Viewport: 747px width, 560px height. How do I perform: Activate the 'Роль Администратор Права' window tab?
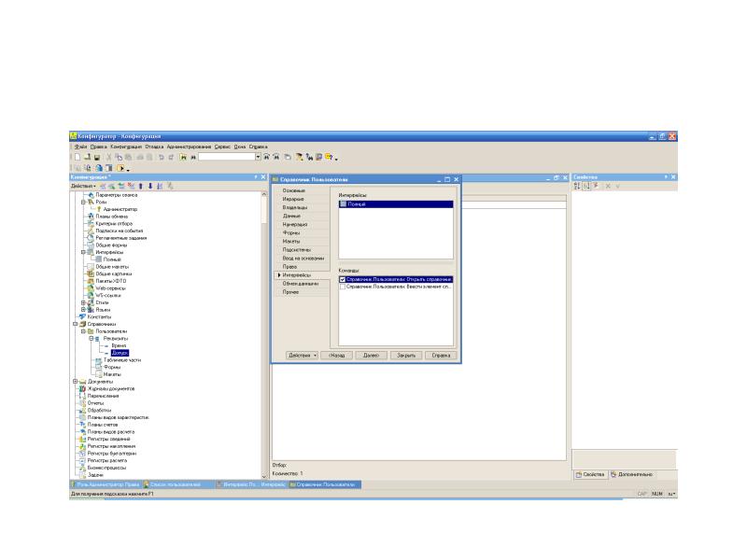pyautogui.click(x=106, y=484)
